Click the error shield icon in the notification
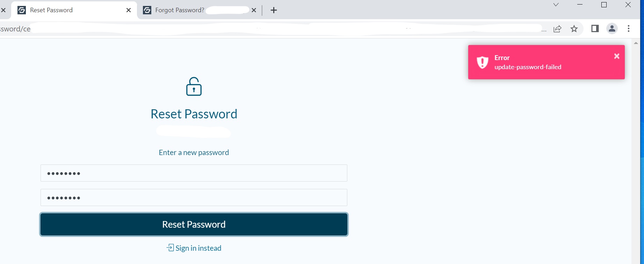Image resolution: width=644 pixels, height=264 pixels. [482, 62]
